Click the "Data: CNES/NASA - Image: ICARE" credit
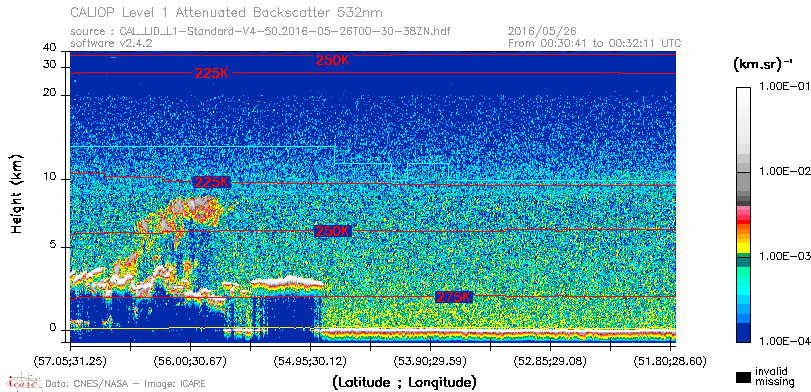 coord(126,384)
